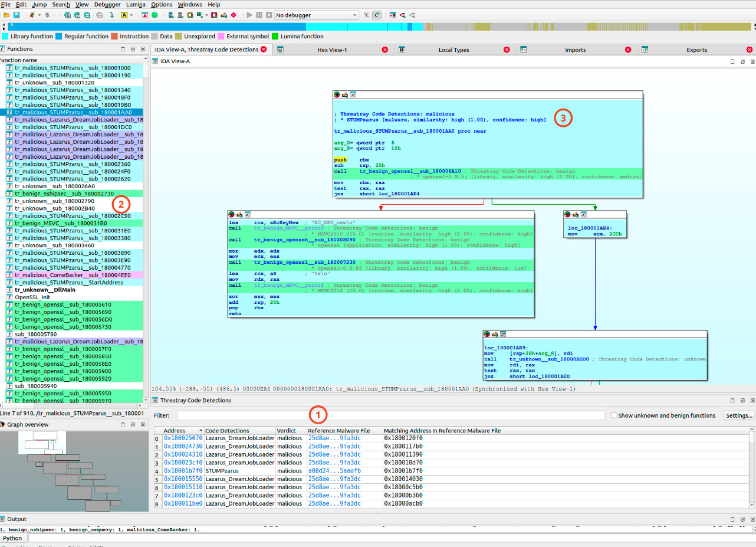Set color of the top proc near node
756x547 pixels.
pyautogui.click(x=337, y=94)
